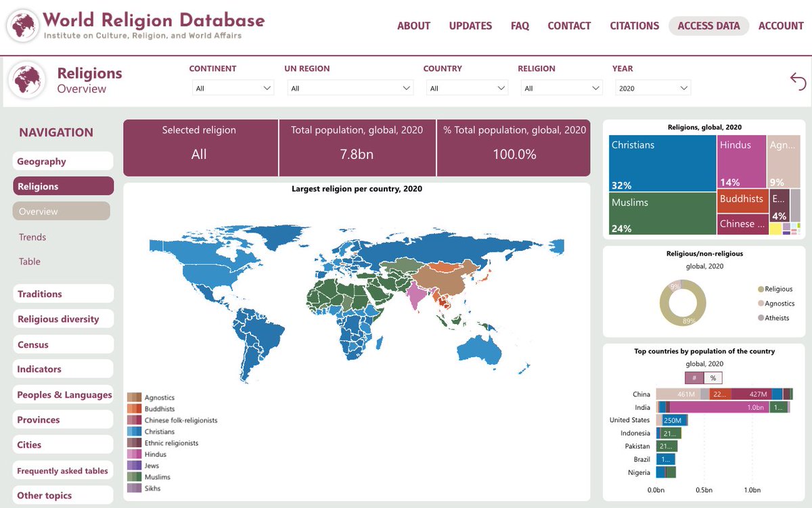Click the Nigeria bar in chart
The height and width of the screenshot is (508, 812).
click(x=666, y=472)
